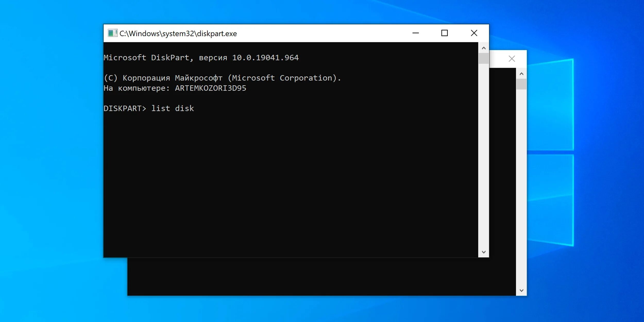Click the DISKPART> prompt
644x322 pixels.
(125, 108)
